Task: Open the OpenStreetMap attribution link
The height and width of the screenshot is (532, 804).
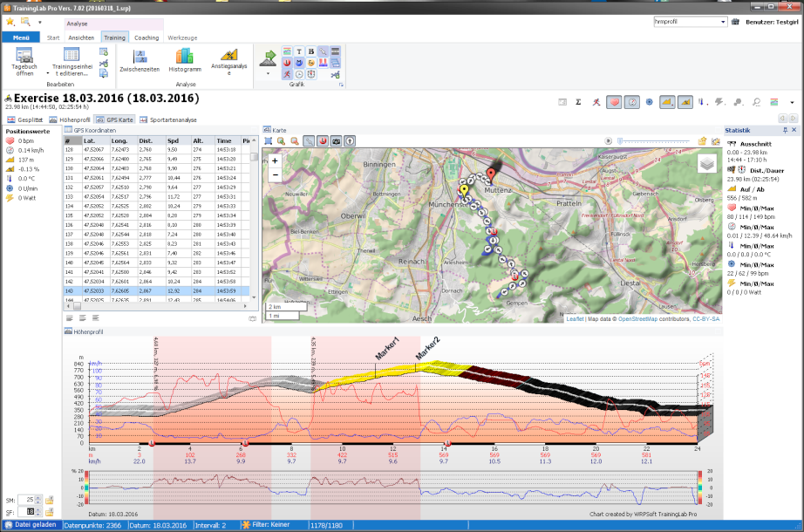Action: 637,318
